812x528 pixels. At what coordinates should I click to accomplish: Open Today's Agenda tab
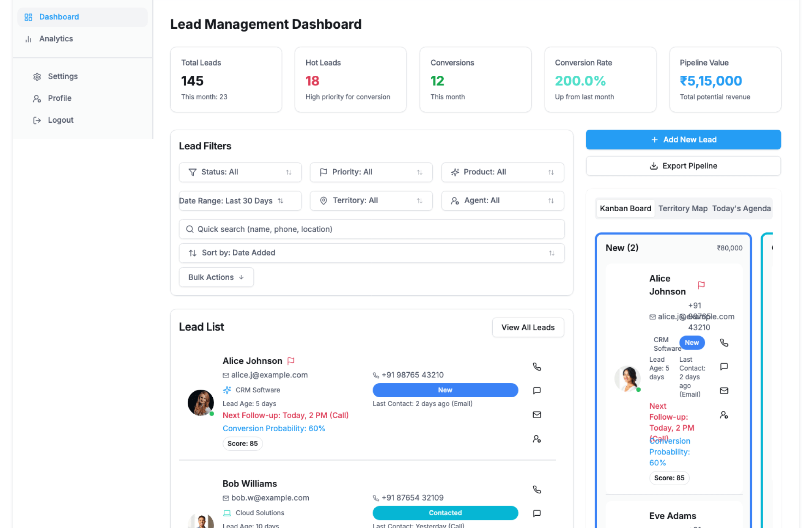point(741,209)
